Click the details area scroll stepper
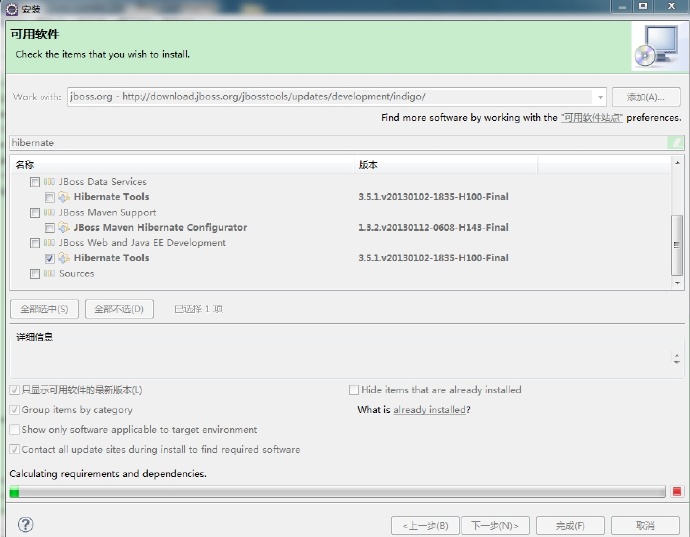This screenshot has width=690, height=537. [677, 358]
